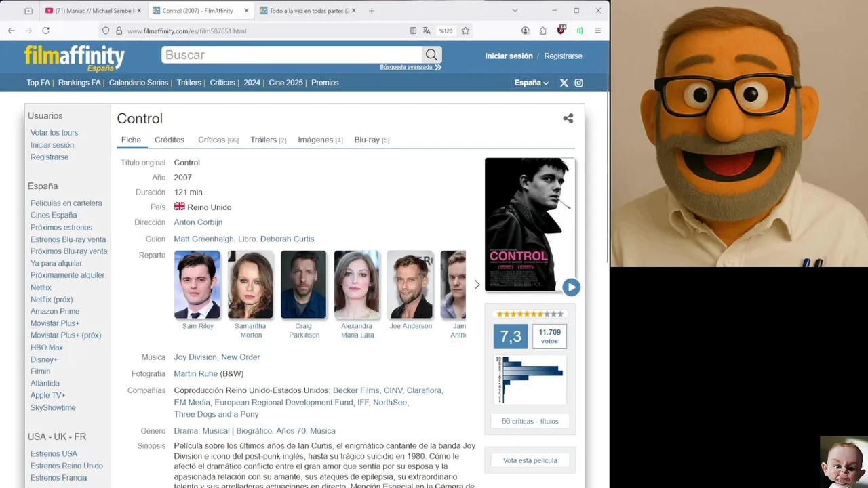Click the Buscar search field

click(x=292, y=55)
